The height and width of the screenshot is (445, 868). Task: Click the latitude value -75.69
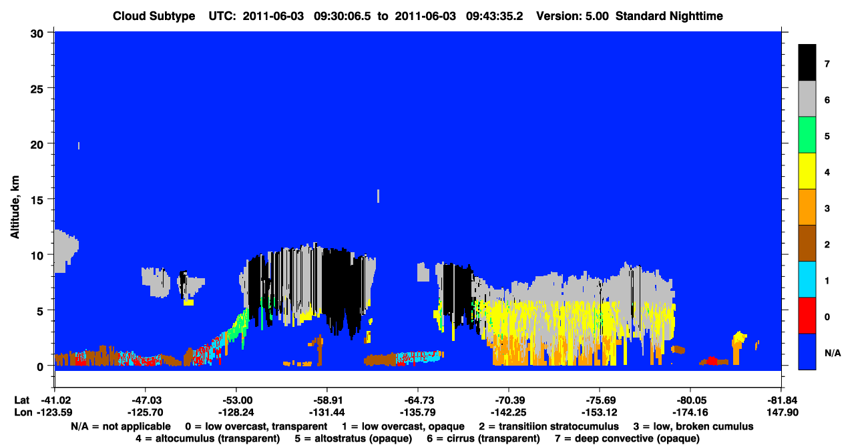pyautogui.click(x=600, y=400)
